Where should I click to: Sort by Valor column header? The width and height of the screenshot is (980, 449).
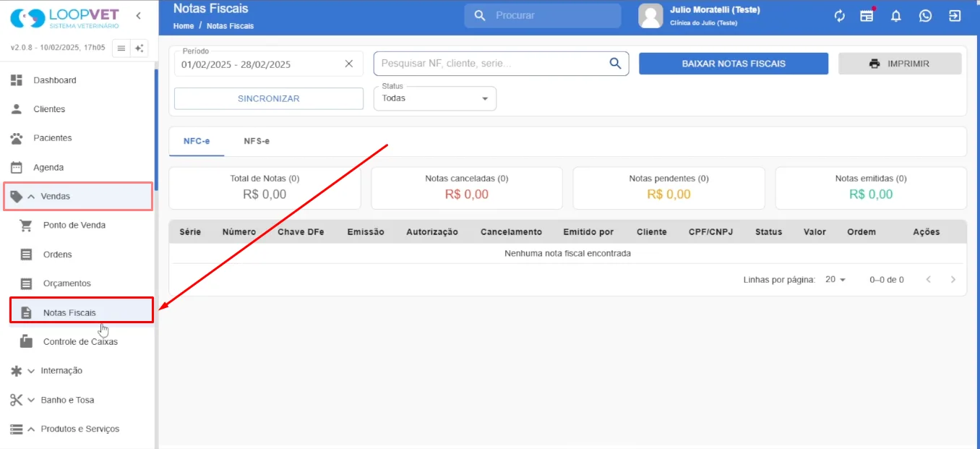[x=814, y=232]
